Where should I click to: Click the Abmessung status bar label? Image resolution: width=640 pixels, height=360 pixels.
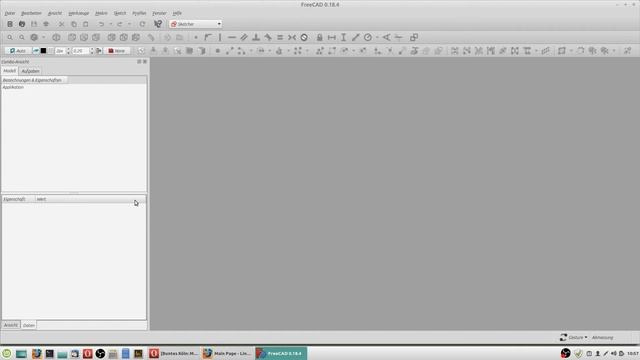(x=602, y=338)
